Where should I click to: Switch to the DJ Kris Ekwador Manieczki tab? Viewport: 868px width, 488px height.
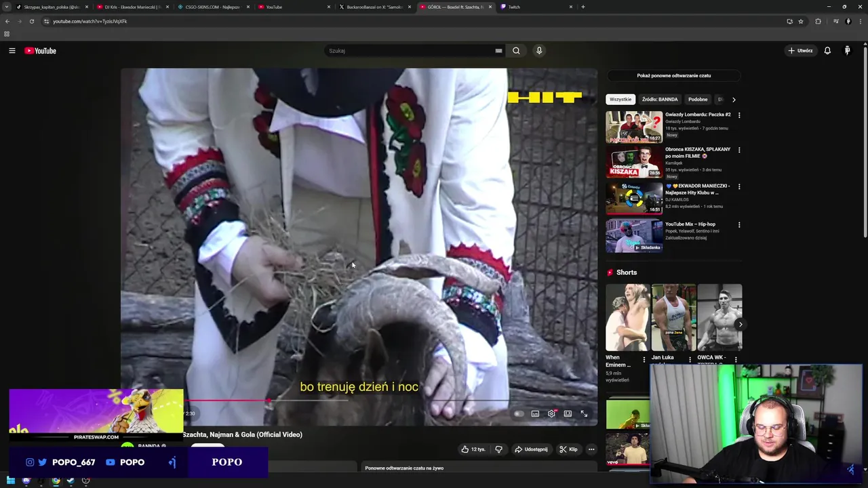(132, 7)
